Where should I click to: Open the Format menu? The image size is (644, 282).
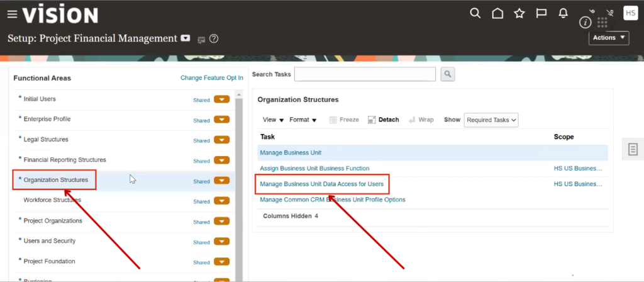(303, 120)
